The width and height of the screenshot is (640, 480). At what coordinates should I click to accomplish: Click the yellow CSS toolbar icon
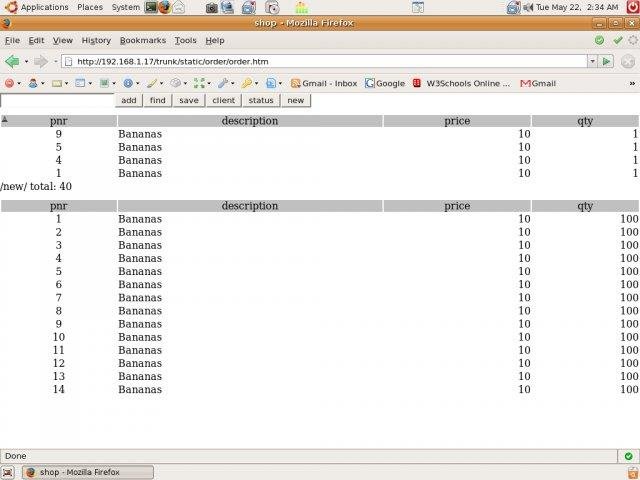[57, 83]
